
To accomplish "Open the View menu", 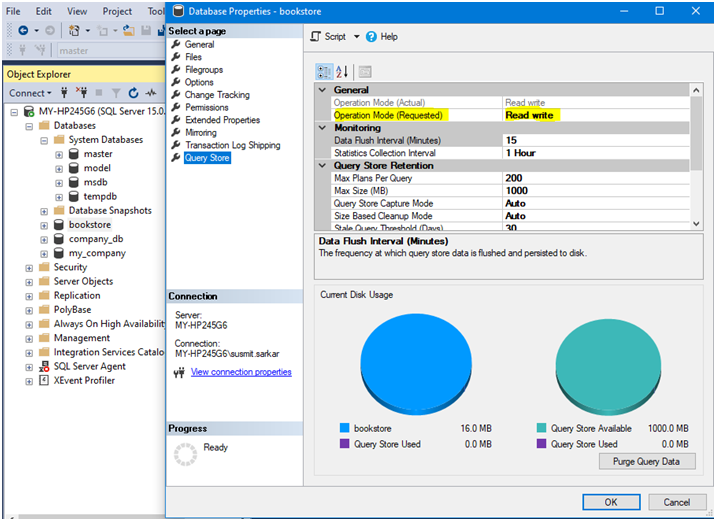I will pyautogui.click(x=77, y=11).
